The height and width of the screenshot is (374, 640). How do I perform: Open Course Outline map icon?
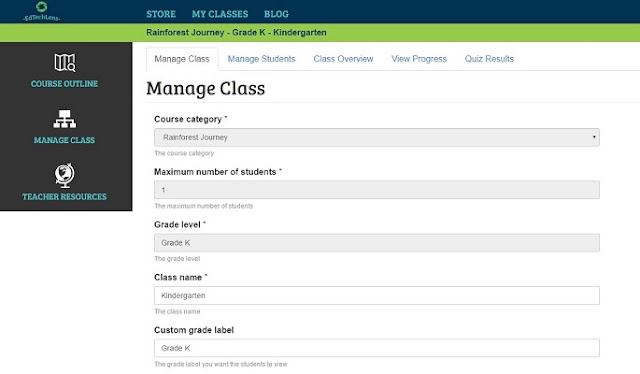point(65,62)
